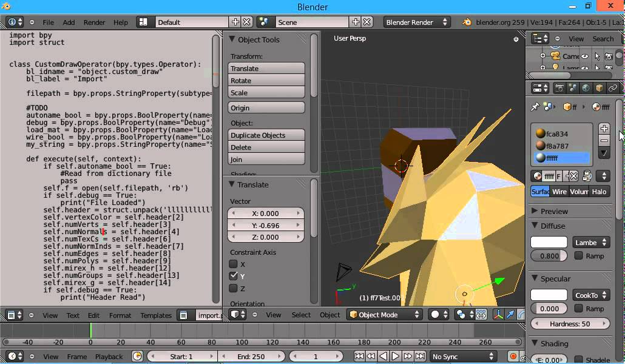
Task: Toggle the 3D manipulator widget
Action: 498,315
